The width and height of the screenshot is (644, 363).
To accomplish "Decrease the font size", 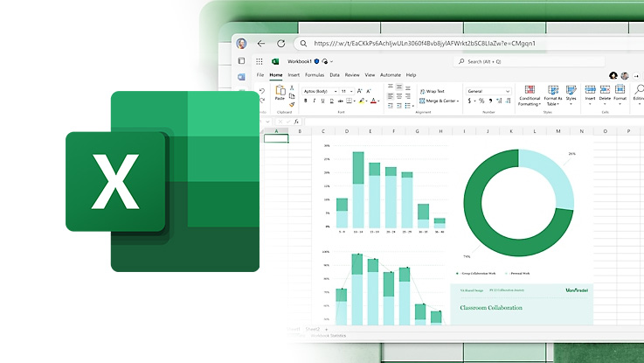I will [x=369, y=91].
